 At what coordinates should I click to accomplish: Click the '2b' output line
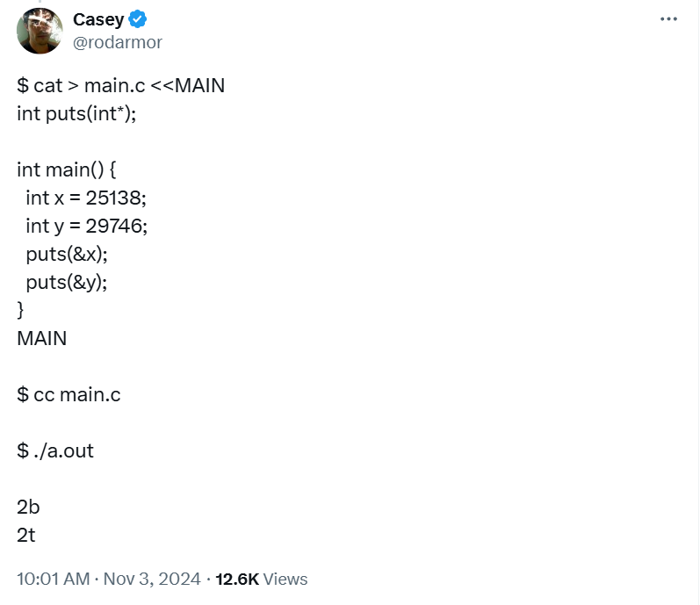tap(28, 507)
